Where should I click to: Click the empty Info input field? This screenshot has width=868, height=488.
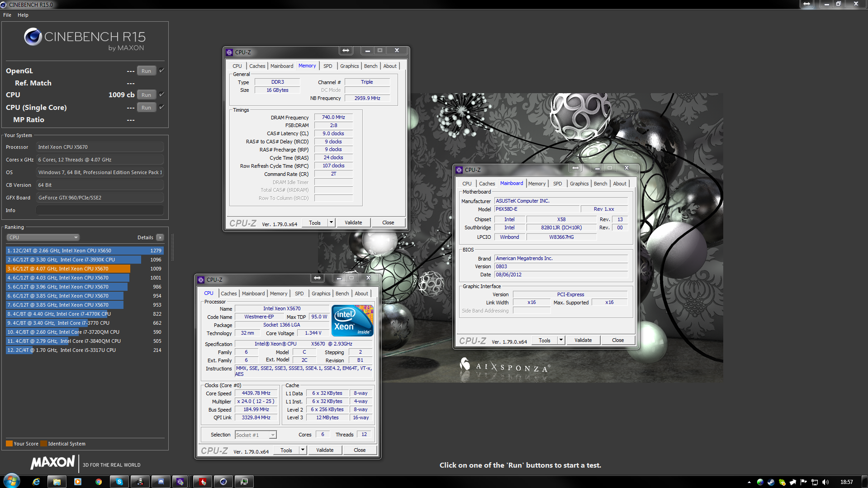point(100,210)
